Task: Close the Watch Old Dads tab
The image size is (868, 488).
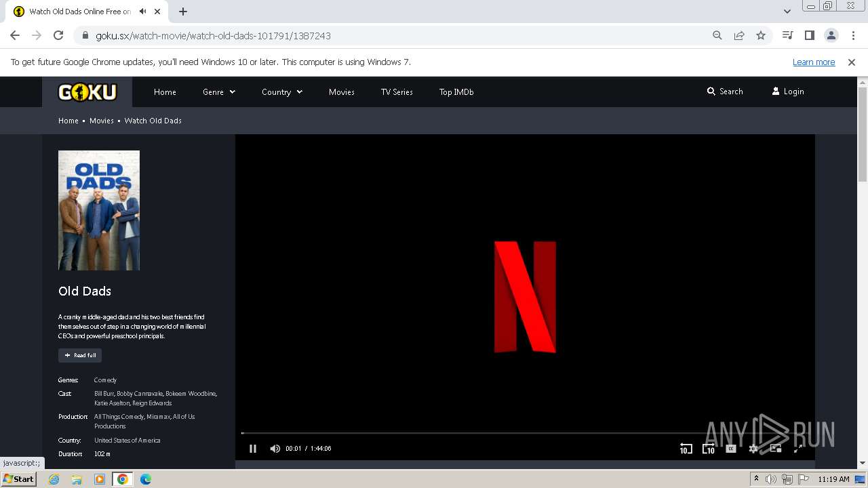Action: click(158, 12)
